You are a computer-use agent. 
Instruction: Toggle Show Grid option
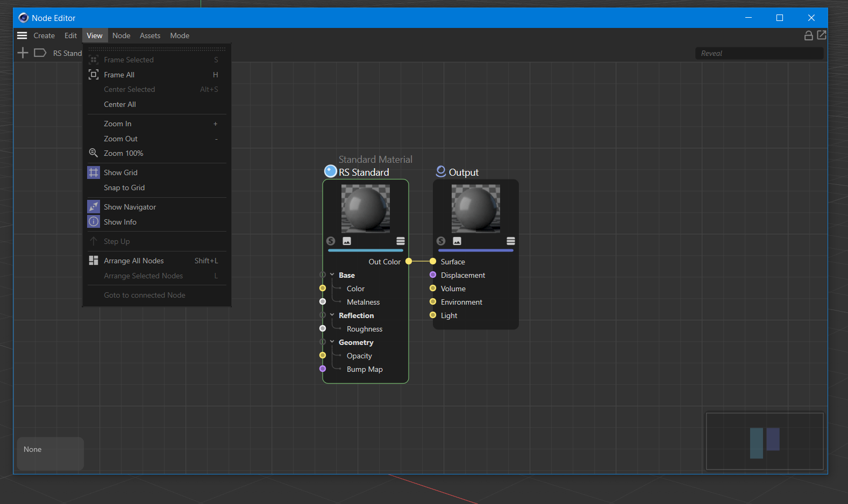click(156, 172)
